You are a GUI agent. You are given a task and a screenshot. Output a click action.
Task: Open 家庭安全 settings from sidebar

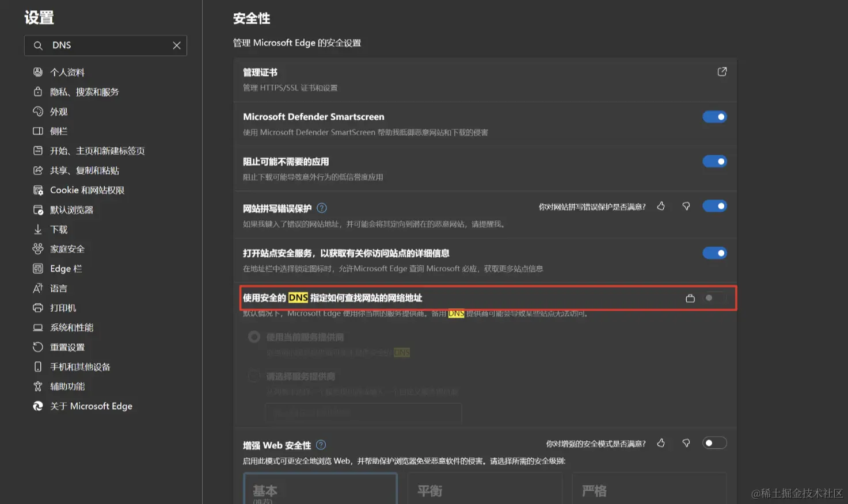pos(67,249)
